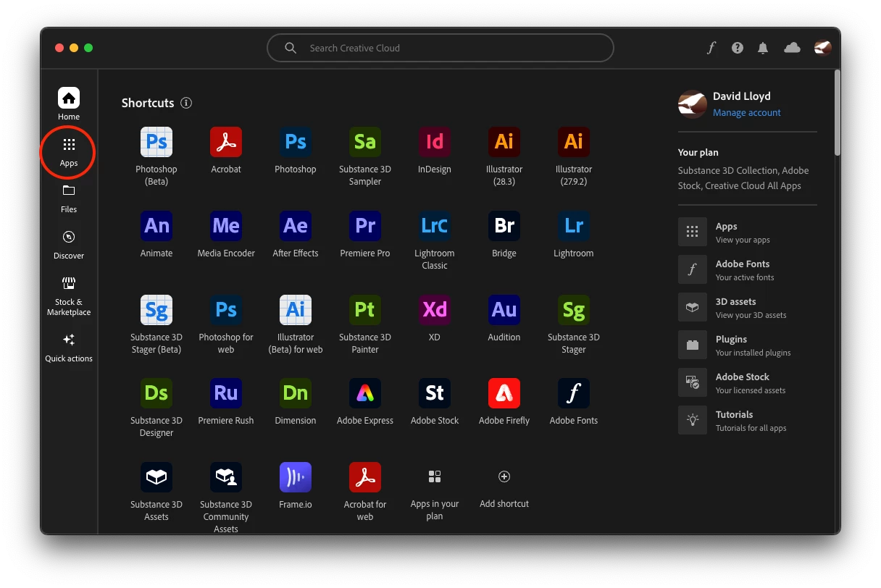Open Illustrator (28.3) shortcut
This screenshot has width=881, height=588.
tap(504, 142)
